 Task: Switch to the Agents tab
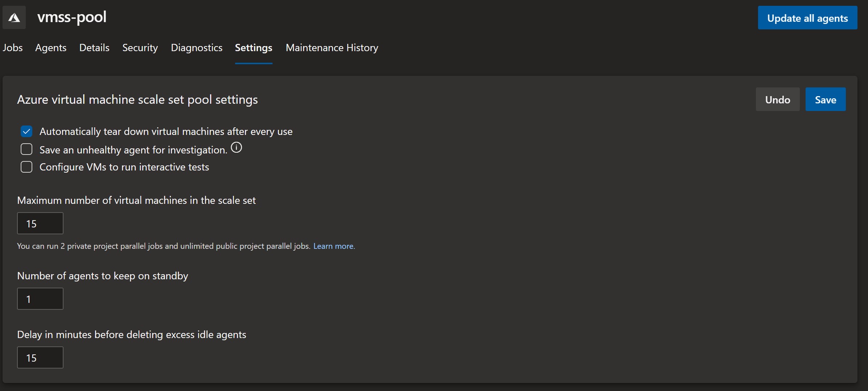click(51, 48)
